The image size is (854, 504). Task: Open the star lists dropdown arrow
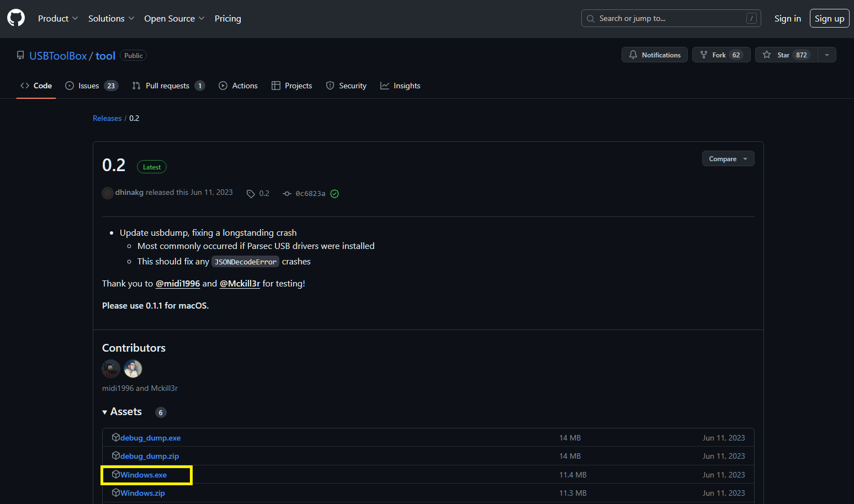(827, 55)
